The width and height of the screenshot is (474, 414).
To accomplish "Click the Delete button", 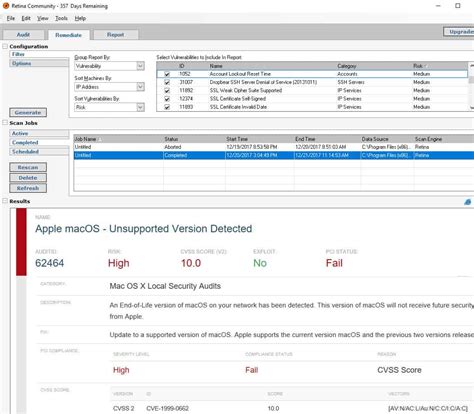I will pyautogui.click(x=28, y=178).
